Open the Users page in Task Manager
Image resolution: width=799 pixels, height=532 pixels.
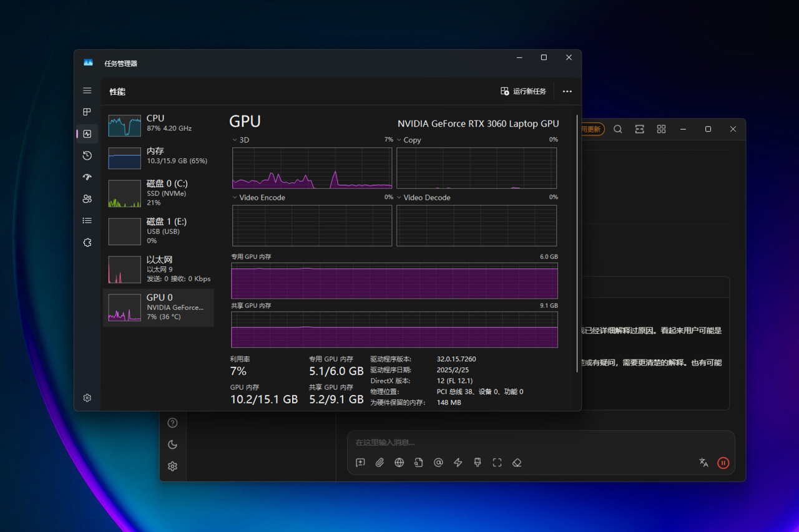pos(87,199)
